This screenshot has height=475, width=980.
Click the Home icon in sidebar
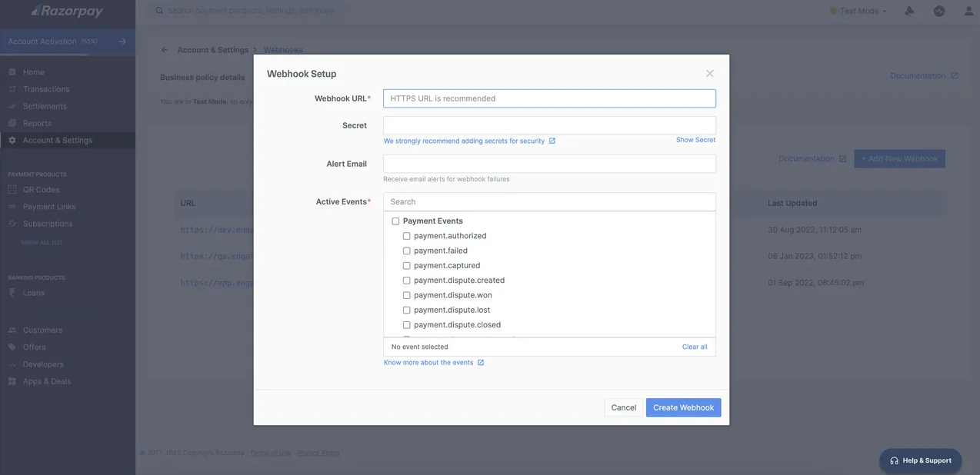coord(12,72)
